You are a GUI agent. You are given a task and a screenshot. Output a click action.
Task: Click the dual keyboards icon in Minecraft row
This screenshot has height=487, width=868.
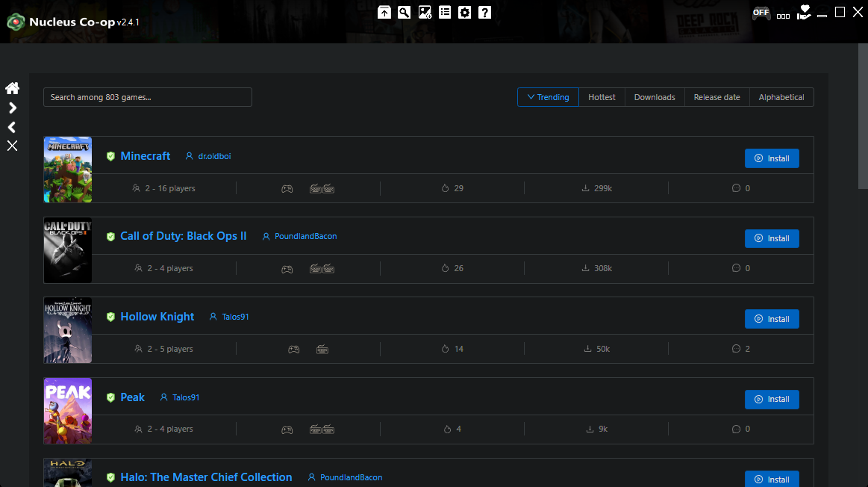pyautogui.click(x=322, y=189)
